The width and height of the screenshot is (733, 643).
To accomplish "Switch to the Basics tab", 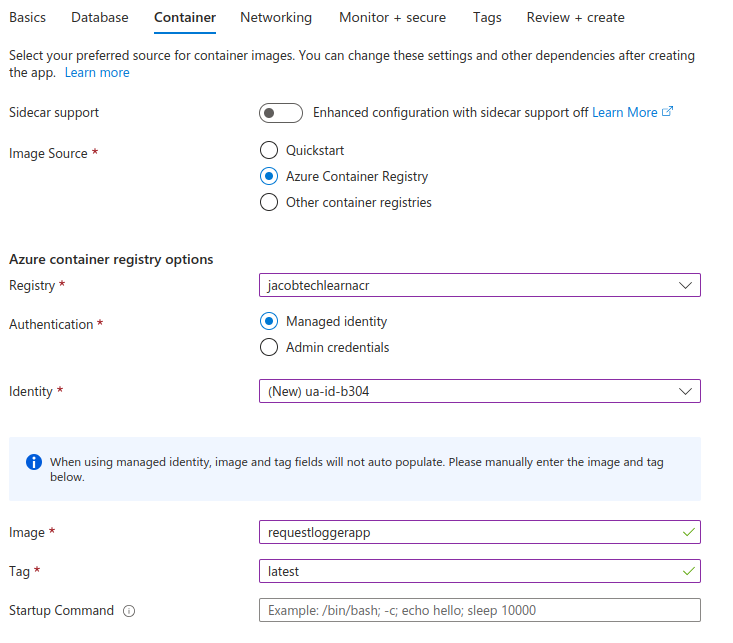I will coord(27,17).
